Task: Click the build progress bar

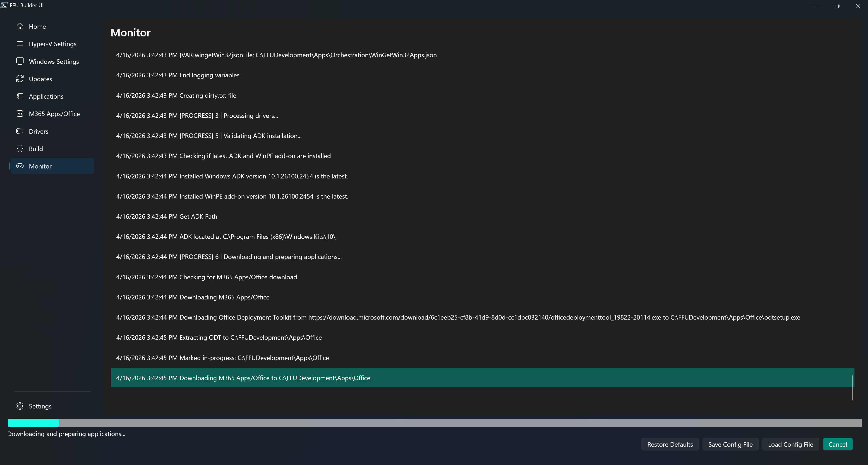Action: (x=434, y=423)
